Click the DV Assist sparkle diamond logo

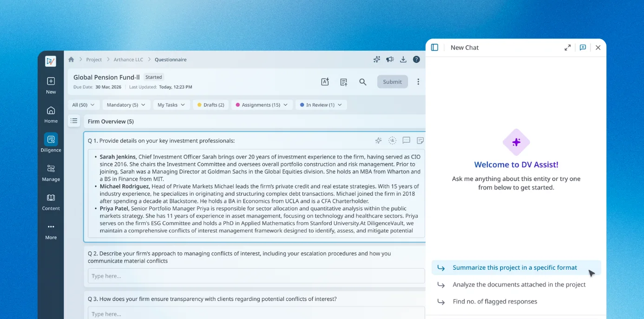coord(516,142)
